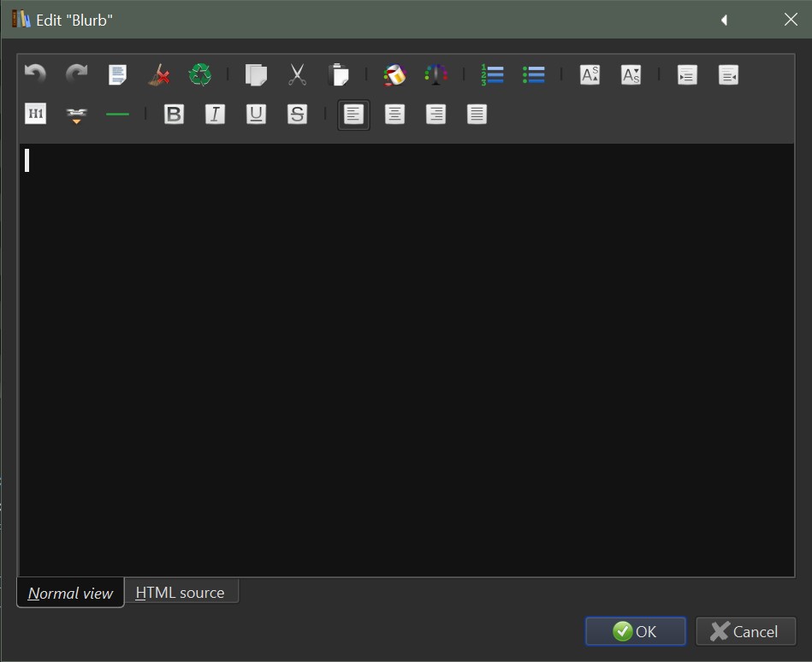Redo the last undone edit
Screen dimensions: 812x662
coord(77,74)
